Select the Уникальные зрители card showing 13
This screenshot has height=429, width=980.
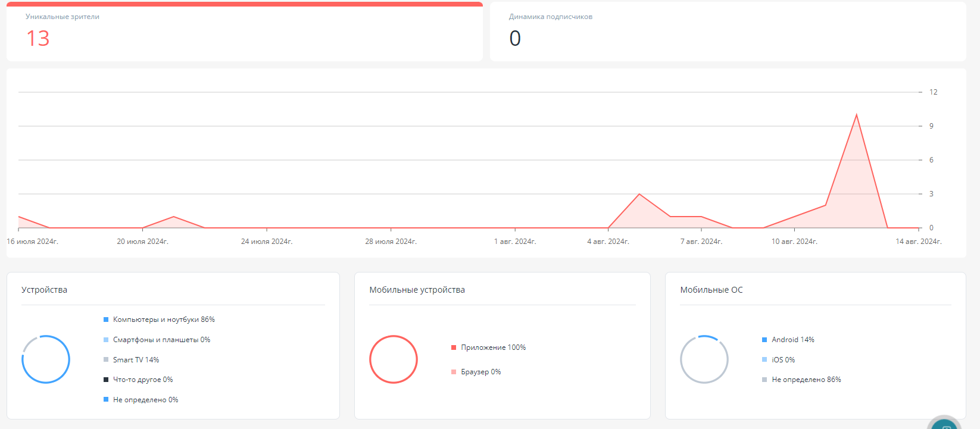click(245, 32)
